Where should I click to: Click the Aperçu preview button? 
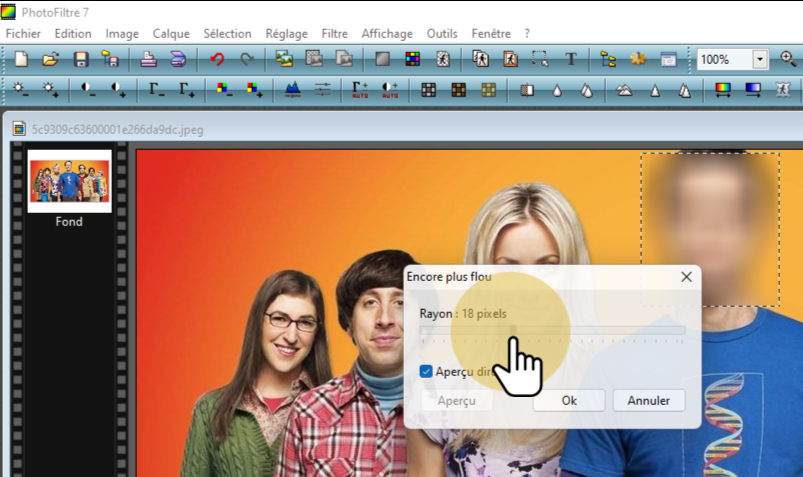[x=456, y=400]
